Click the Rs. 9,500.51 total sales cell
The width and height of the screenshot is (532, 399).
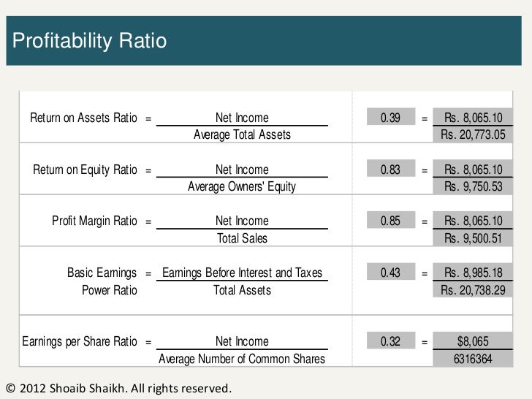pos(473,238)
